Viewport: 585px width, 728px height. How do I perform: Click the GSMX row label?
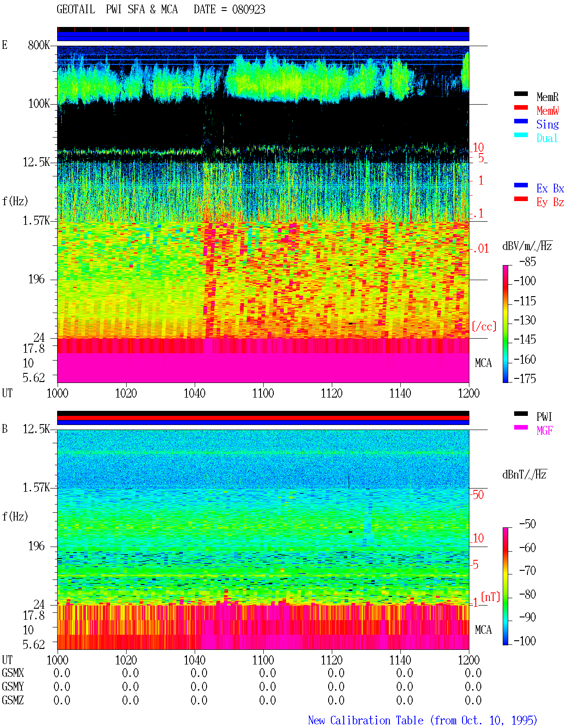point(13,673)
